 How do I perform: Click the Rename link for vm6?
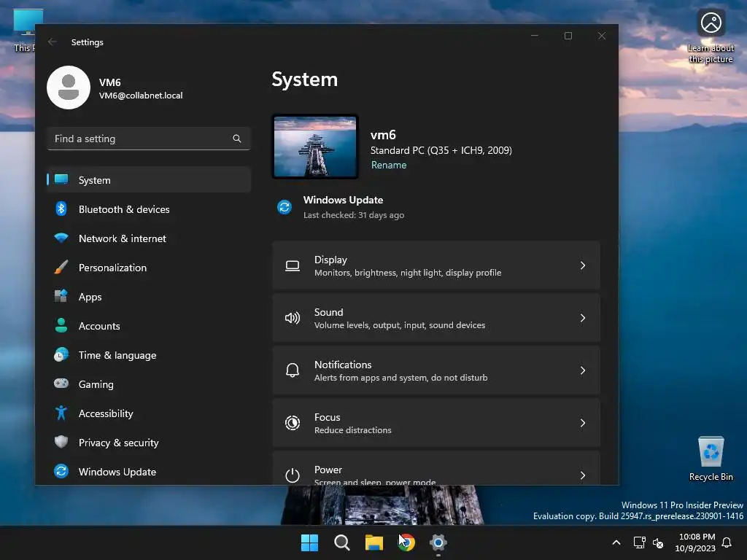click(x=389, y=165)
